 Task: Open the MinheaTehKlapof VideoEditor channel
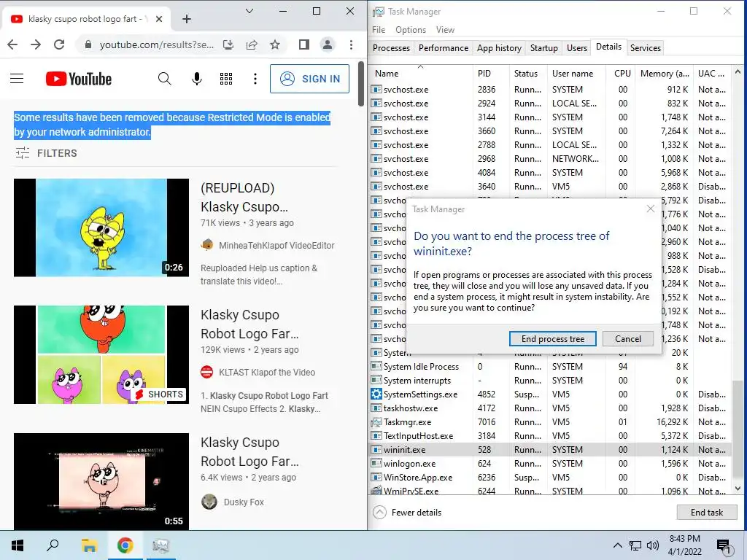pyautogui.click(x=276, y=245)
